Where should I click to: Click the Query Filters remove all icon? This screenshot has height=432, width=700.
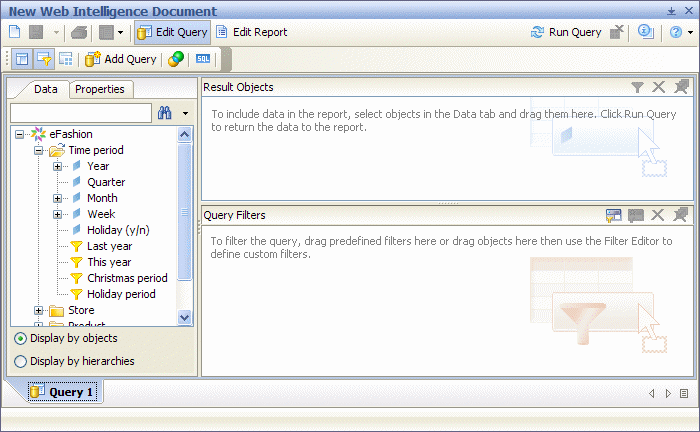tap(680, 215)
